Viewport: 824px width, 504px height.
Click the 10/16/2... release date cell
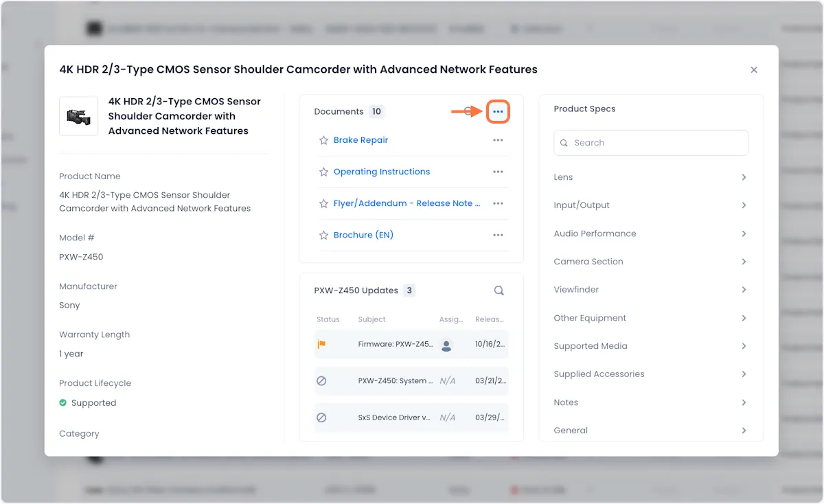[490, 344]
